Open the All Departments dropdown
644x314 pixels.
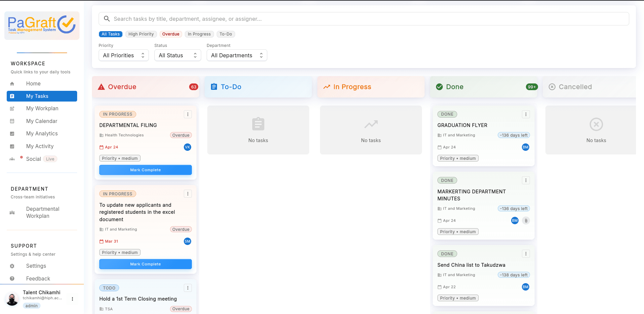click(237, 55)
